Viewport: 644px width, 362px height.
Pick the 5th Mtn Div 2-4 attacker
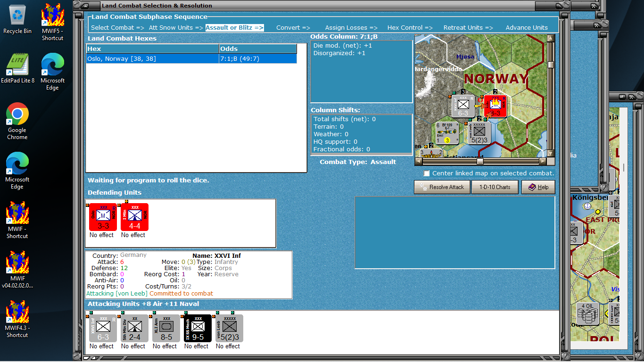(x=135, y=329)
